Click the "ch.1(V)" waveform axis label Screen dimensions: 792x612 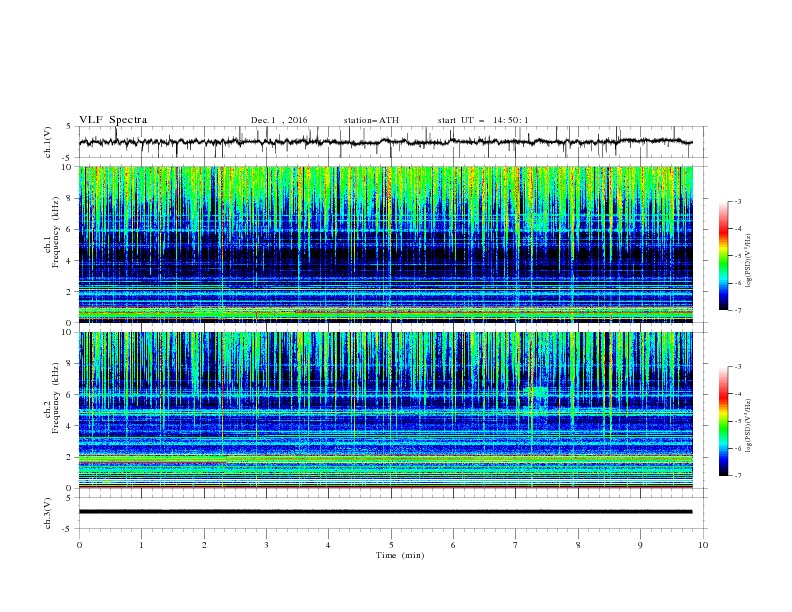[x=48, y=142]
